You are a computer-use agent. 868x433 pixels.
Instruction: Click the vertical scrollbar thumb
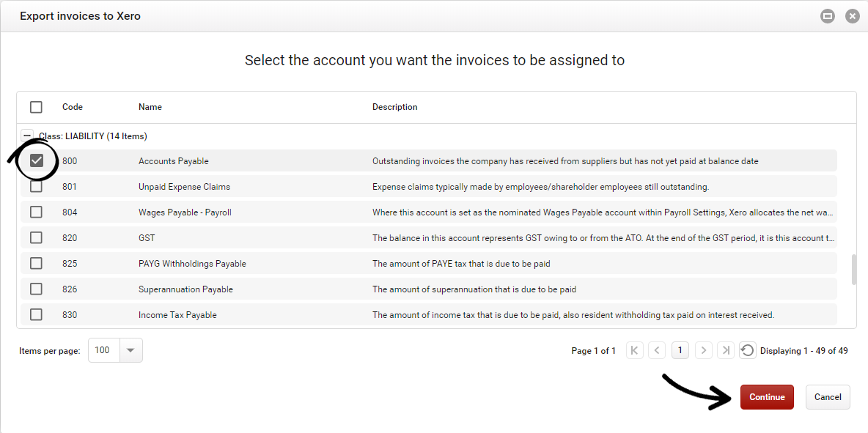(x=854, y=270)
